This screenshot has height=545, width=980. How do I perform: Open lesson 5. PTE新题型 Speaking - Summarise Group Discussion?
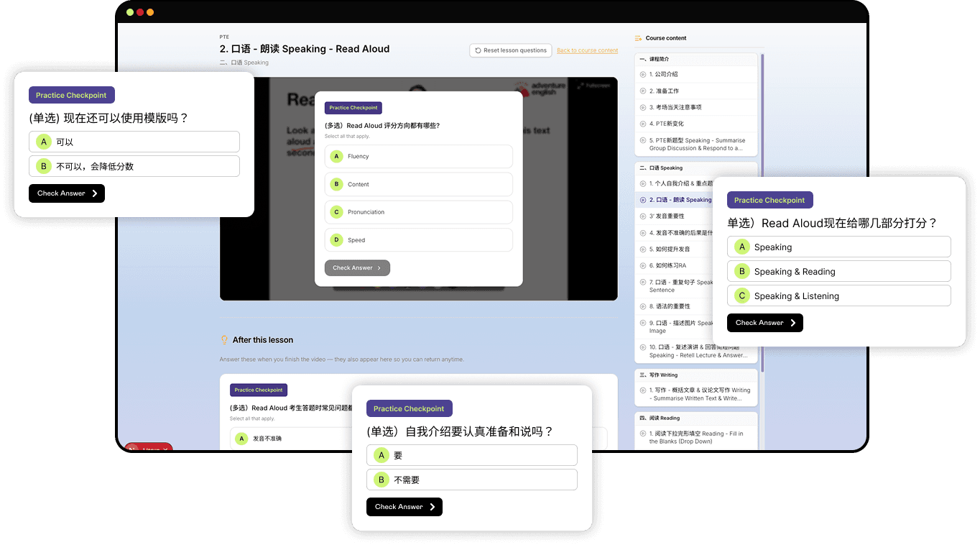pyautogui.click(x=695, y=145)
